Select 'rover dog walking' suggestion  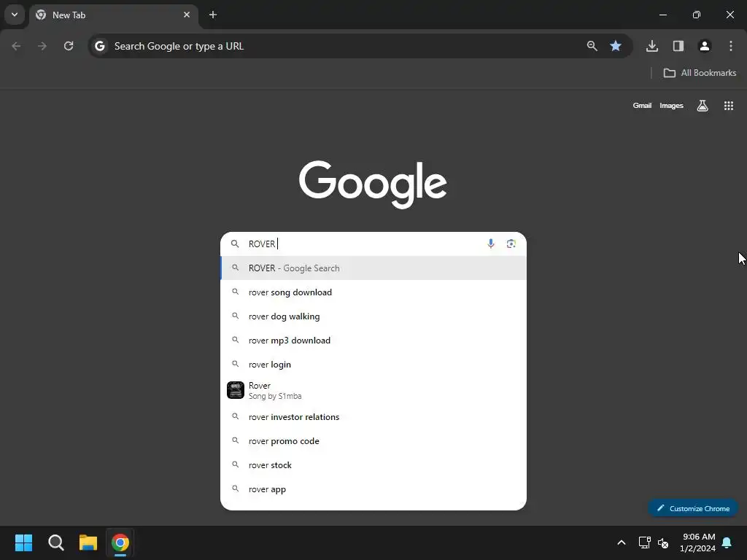pos(373,316)
